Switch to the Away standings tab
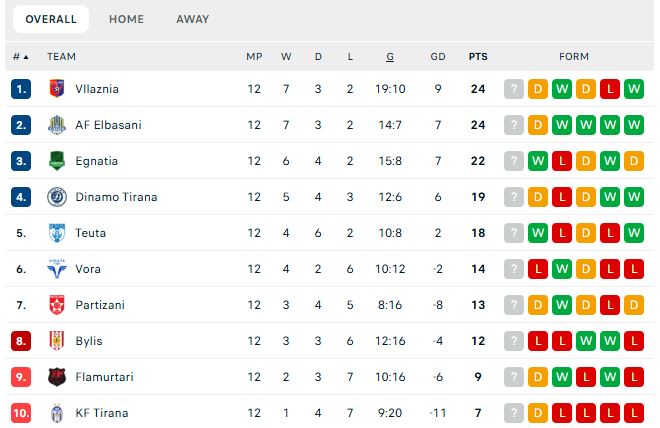Viewport: 660px width, 428px height. [193, 19]
